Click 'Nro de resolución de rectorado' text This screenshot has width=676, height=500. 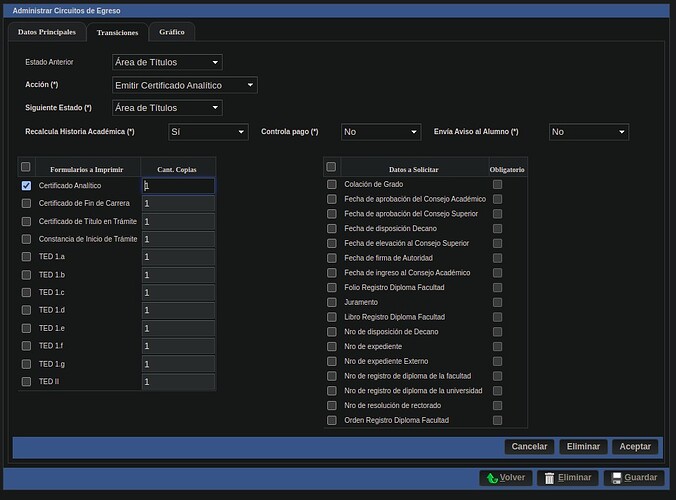click(x=392, y=406)
